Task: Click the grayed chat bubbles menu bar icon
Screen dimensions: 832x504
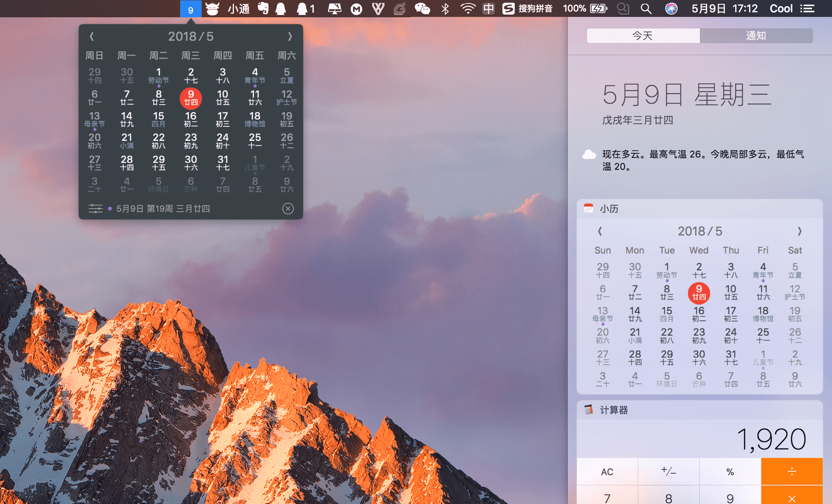Action: pos(623,9)
